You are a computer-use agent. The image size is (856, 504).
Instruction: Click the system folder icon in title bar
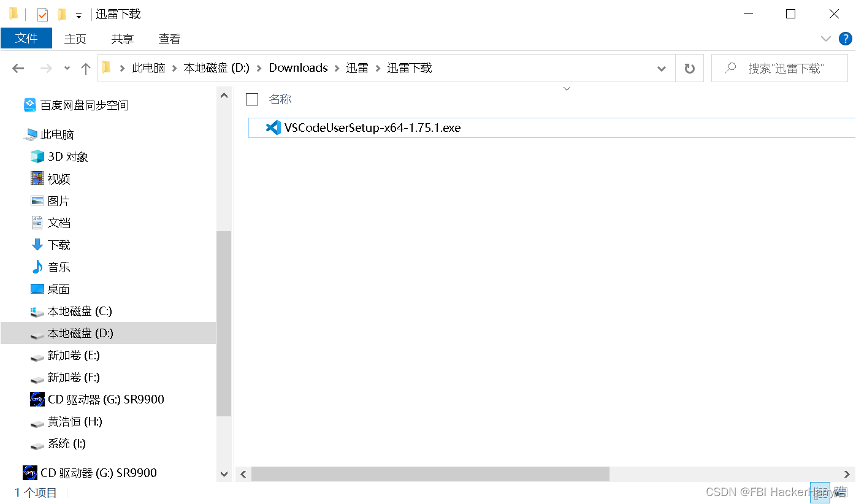coord(13,14)
